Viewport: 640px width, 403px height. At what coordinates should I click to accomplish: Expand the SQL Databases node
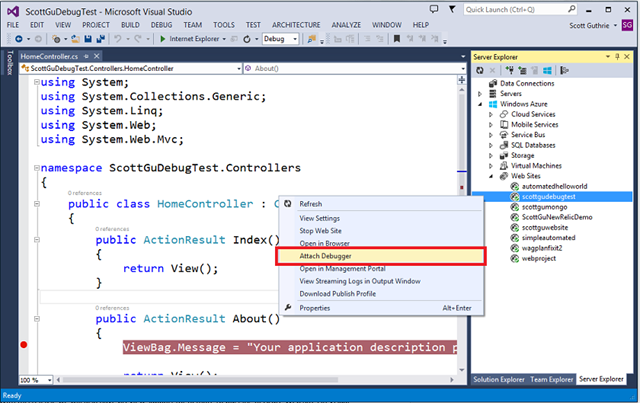(x=491, y=145)
